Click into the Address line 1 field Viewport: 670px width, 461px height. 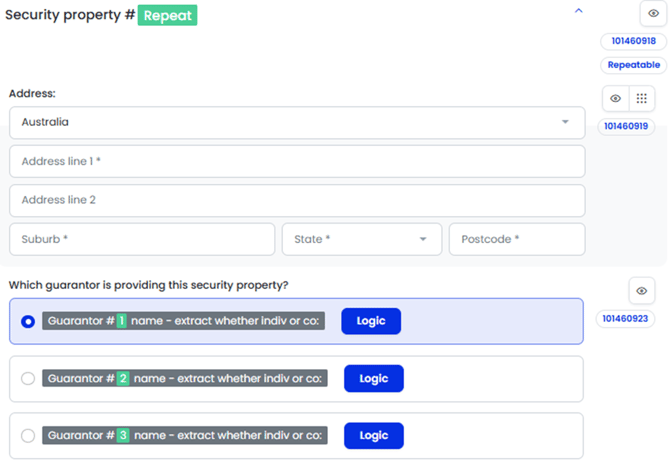tap(297, 161)
